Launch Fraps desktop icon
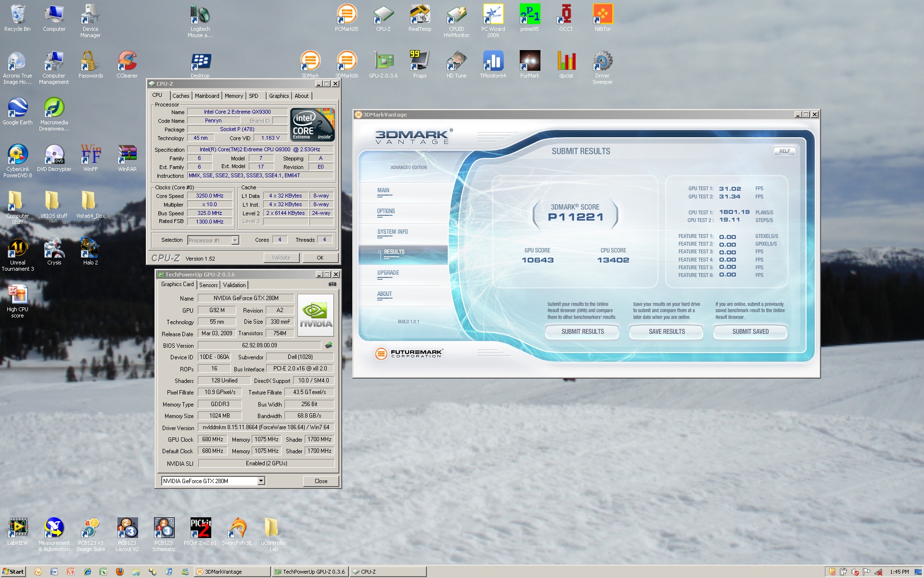 pyautogui.click(x=420, y=65)
